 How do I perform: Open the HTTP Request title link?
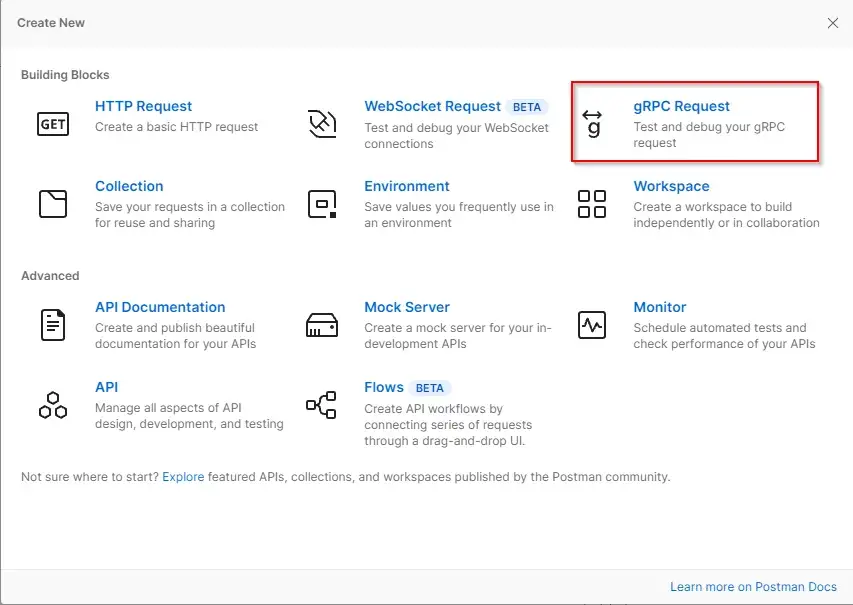(x=143, y=106)
